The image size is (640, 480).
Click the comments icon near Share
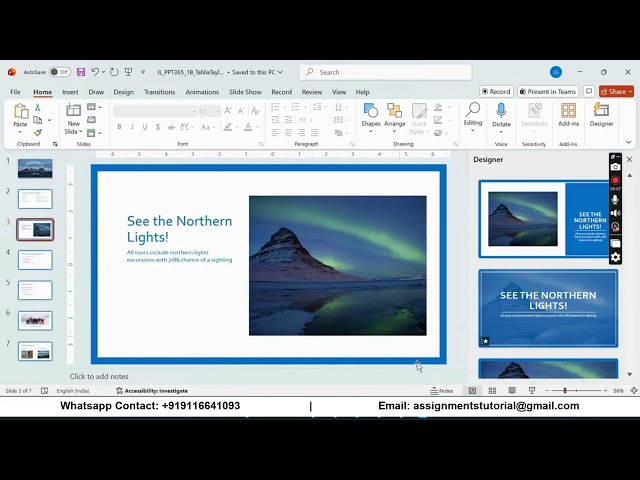(589, 91)
